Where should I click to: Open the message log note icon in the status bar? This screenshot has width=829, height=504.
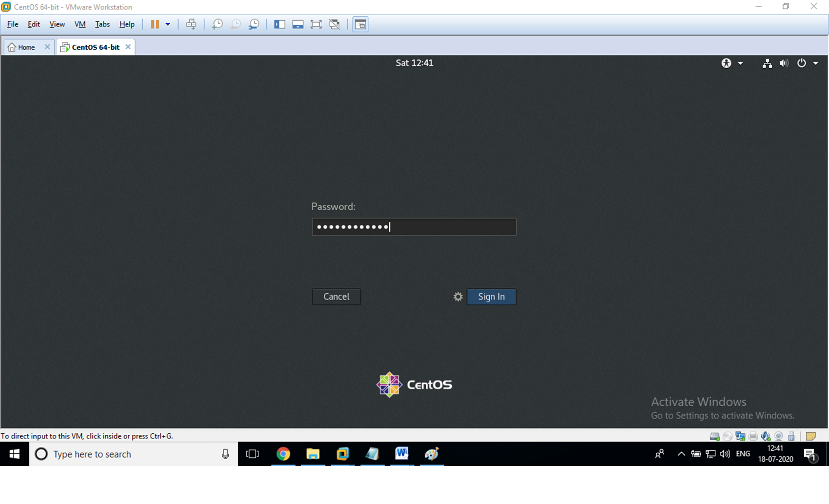click(x=811, y=436)
